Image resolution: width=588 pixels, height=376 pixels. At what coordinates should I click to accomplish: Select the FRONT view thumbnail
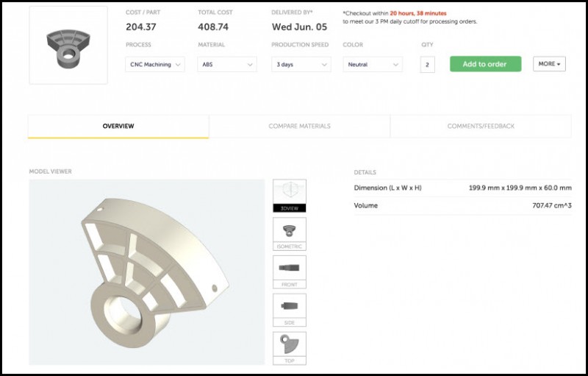click(290, 272)
